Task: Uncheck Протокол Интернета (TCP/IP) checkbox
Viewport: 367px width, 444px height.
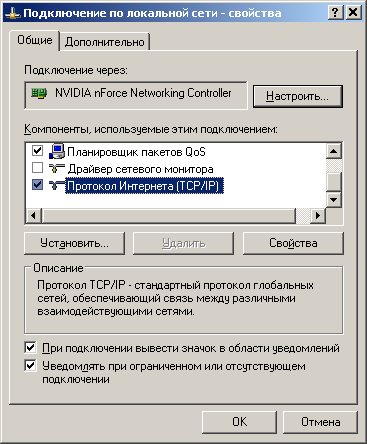Action: [x=37, y=185]
